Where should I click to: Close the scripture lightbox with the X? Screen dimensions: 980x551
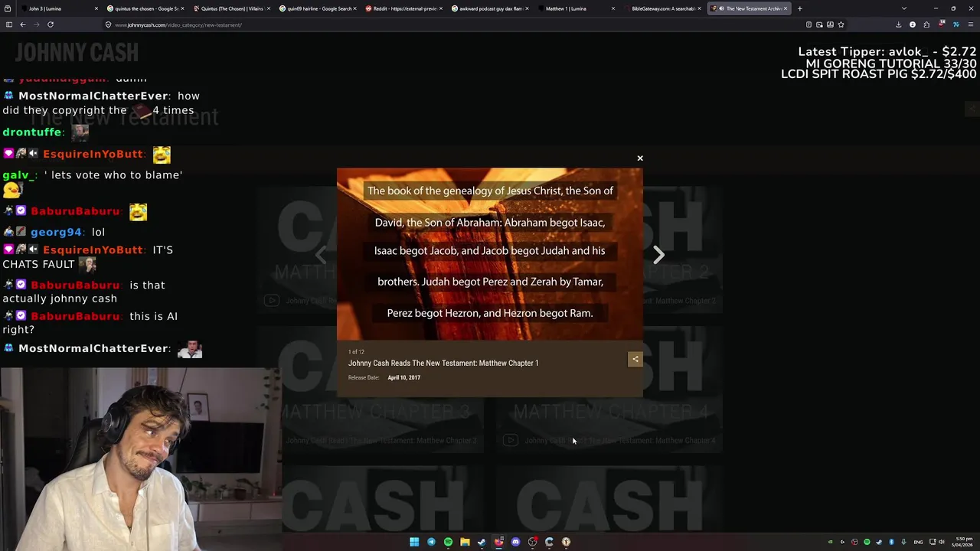point(640,158)
